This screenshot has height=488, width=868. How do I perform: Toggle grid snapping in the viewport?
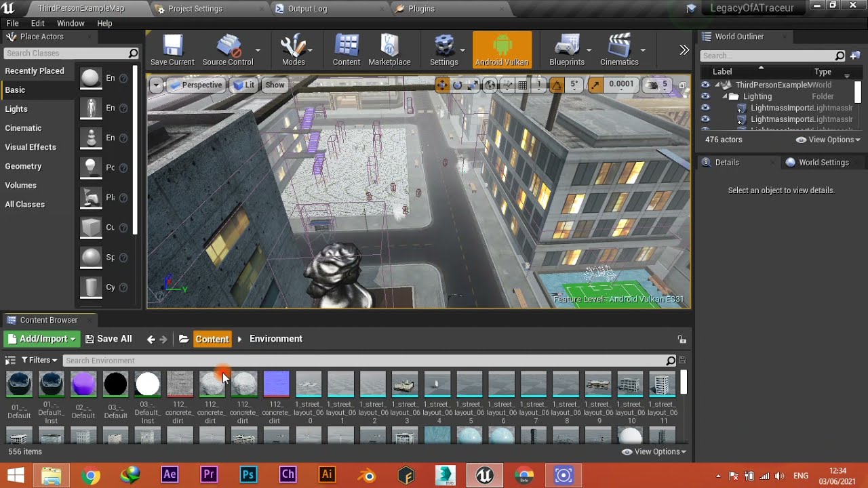click(x=523, y=85)
